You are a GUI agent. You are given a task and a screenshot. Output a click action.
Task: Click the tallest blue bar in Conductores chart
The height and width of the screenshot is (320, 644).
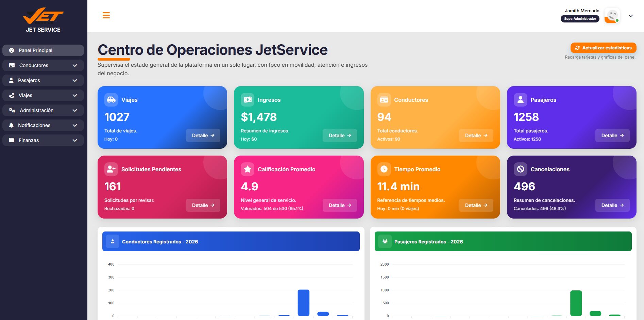[x=303, y=303]
